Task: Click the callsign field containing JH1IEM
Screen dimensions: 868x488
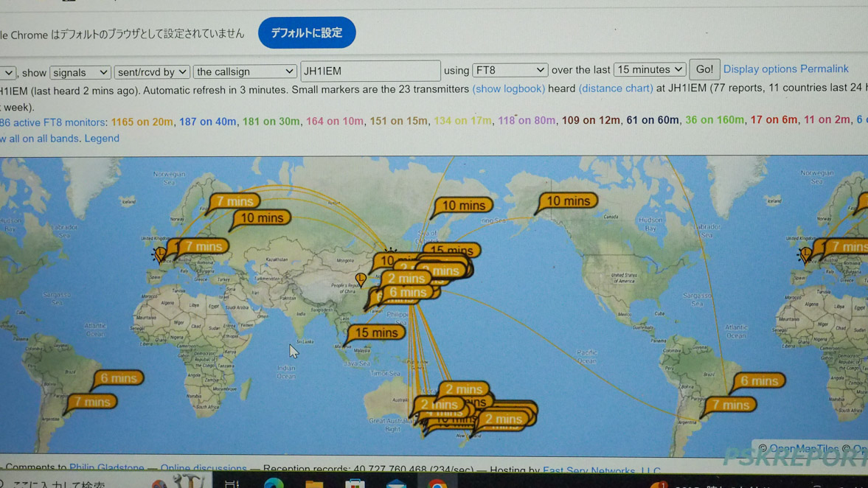Action: [x=370, y=72]
